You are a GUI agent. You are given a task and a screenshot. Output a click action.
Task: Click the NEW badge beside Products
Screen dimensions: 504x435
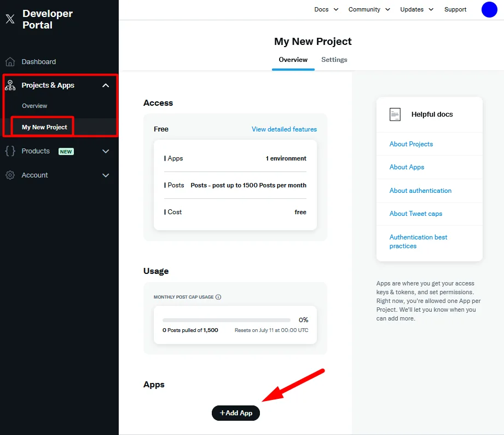click(66, 152)
